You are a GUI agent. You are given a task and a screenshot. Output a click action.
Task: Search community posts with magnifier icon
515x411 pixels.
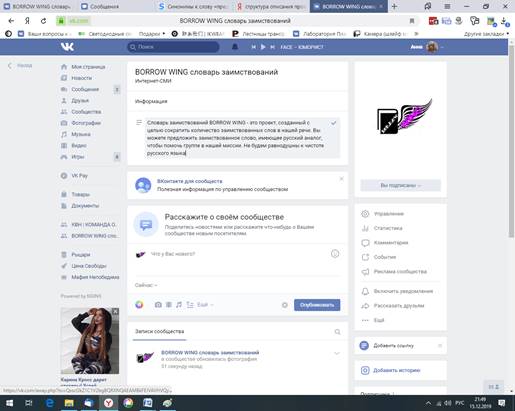click(x=337, y=332)
